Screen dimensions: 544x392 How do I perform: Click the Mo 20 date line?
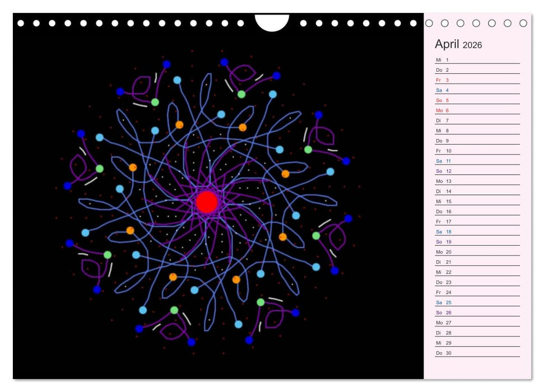click(477, 252)
